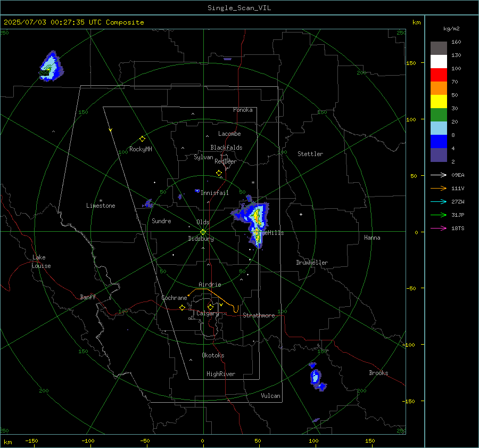Click the Strathmore label
Image resolution: width=479 pixels, height=448 pixels.
[x=259, y=315]
